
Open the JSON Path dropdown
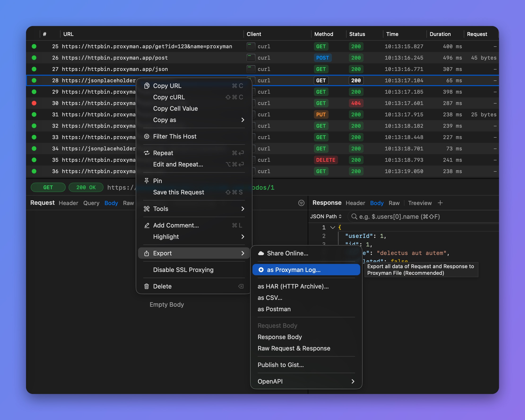click(325, 217)
